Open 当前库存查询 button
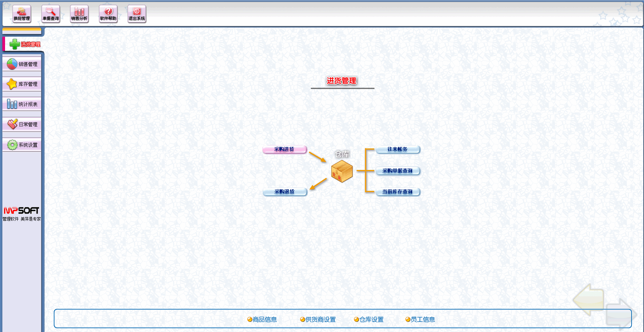The width and height of the screenshot is (644, 332). tap(398, 192)
